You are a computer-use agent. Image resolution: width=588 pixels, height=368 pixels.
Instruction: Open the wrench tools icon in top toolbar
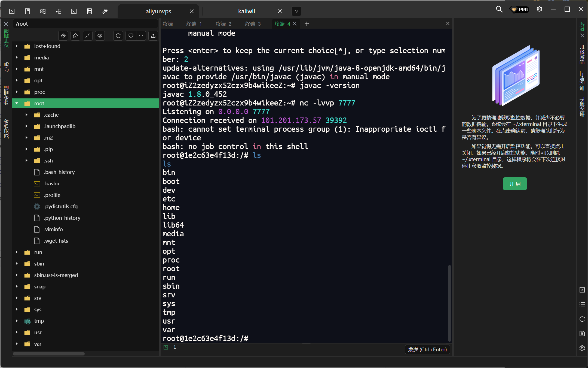pyautogui.click(x=105, y=11)
